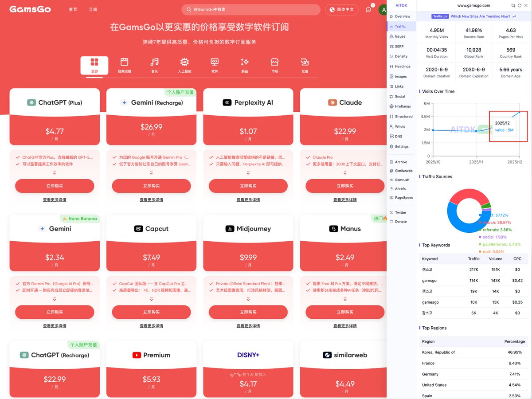
Task: Expand Gemini (Recharge) feature list chevron
Action: 151,172
